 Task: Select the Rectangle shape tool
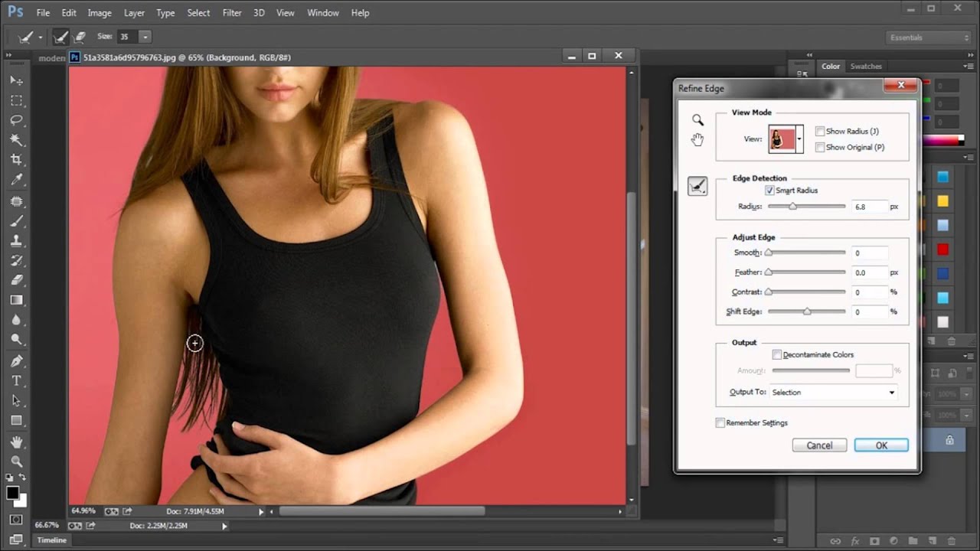point(16,421)
